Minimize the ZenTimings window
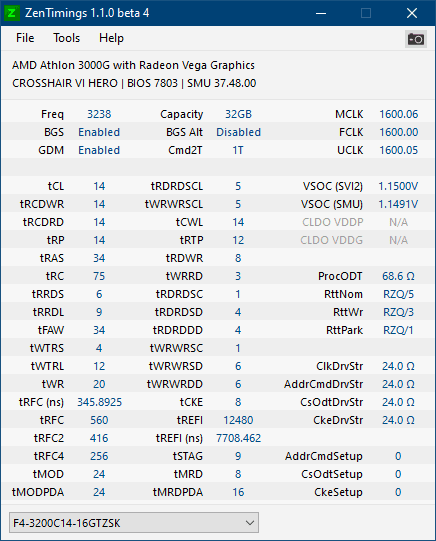Viewport: 436px width, 541px height. 321,13
